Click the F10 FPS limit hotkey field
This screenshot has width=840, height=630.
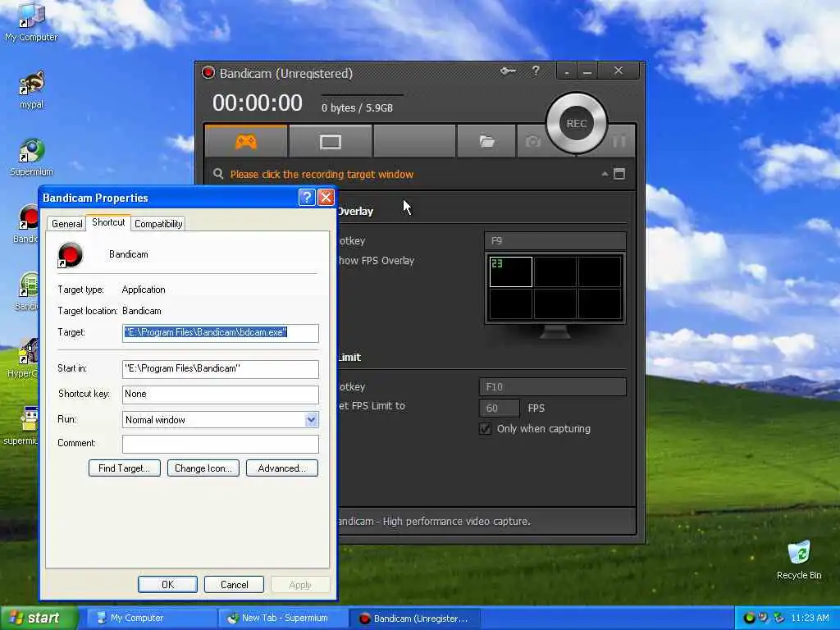coord(552,387)
